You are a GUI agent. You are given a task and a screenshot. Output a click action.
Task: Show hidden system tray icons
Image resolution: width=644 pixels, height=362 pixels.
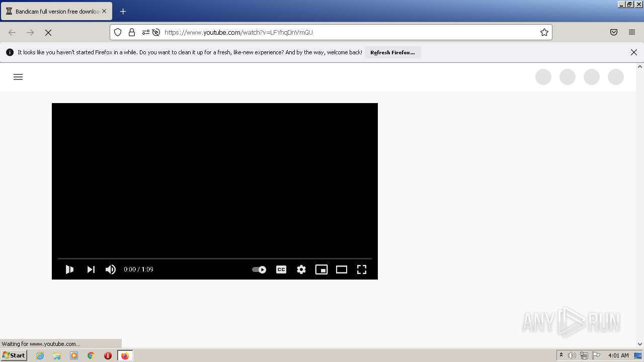click(x=561, y=355)
